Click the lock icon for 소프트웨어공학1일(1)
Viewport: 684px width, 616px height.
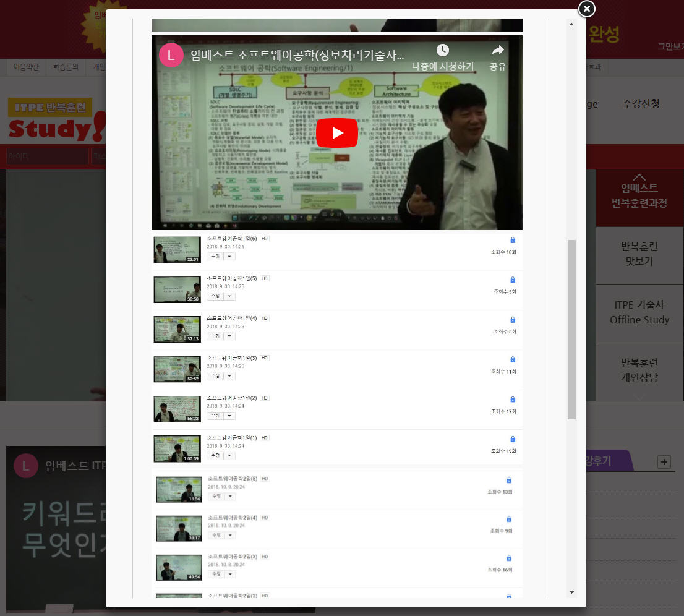click(x=513, y=439)
